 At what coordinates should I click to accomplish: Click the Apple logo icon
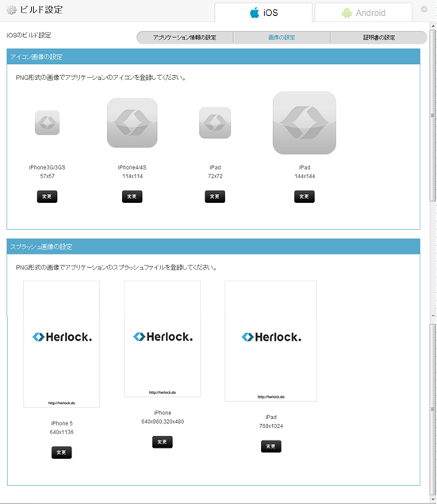(255, 13)
